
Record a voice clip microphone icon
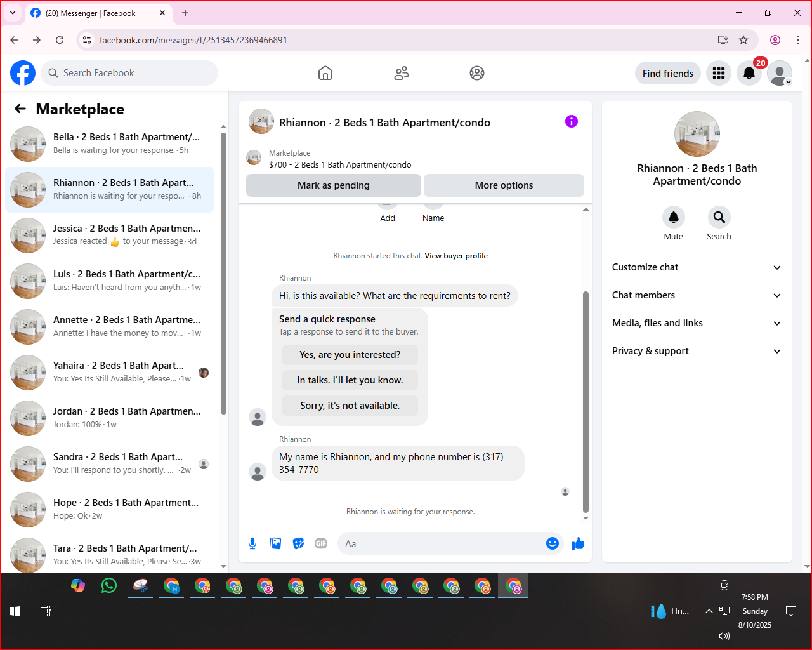pyautogui.click(x=252, y=543)
